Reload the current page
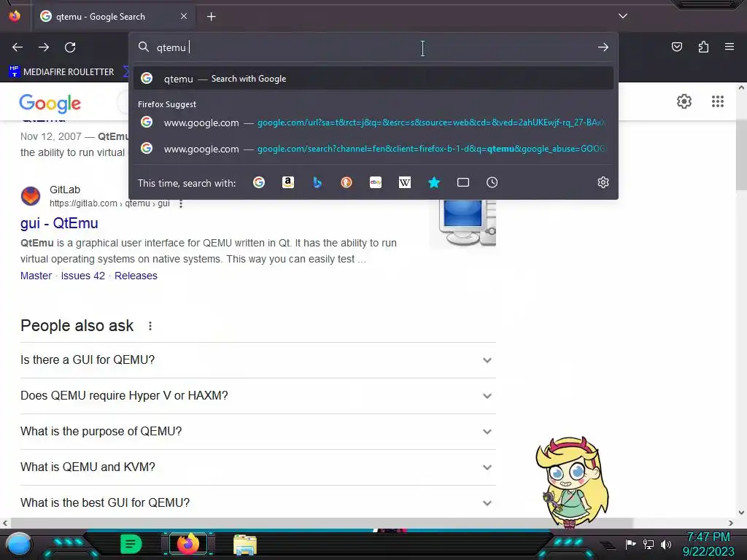The height and width of the screenshot is (560, 747). click(70, 47)
